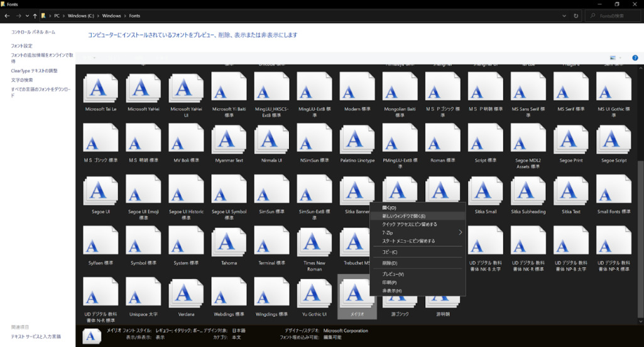Click Windows (C:) in the address path
644x347 pixels.
point(81,16)
